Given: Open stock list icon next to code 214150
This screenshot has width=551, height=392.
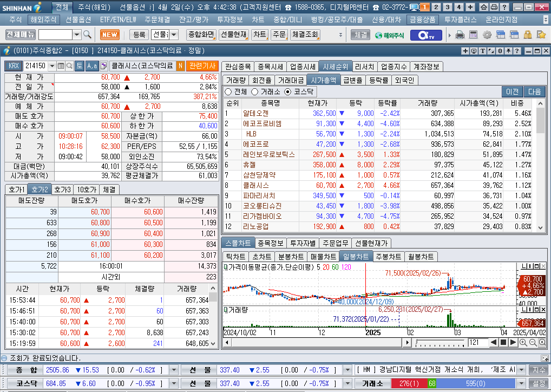Looking at the screenshot, I should click(x=61, y=66).
